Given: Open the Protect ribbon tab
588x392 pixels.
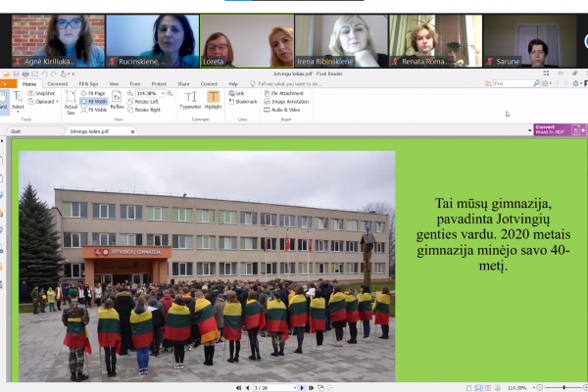Looking at the screenshot, I should coord(159,84).
